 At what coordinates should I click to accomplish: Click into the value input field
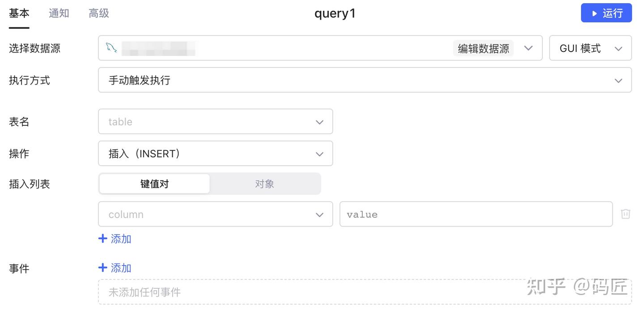pyautogui.click(x=475, y=214)
